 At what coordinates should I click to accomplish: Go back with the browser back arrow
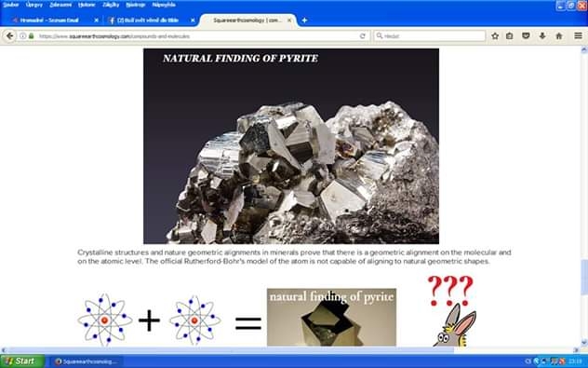pos(9,36)
